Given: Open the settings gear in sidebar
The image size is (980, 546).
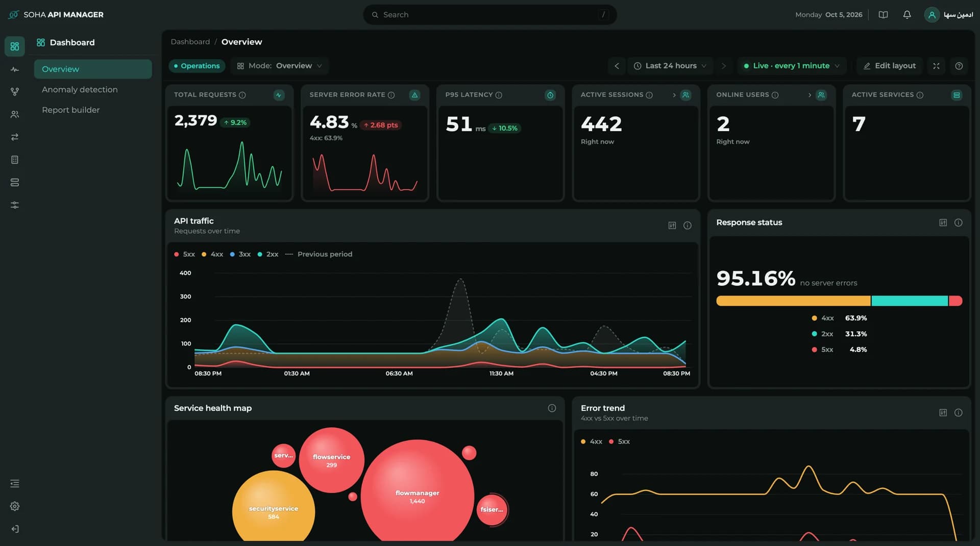Looking at the screenshot, I should 14,506.
